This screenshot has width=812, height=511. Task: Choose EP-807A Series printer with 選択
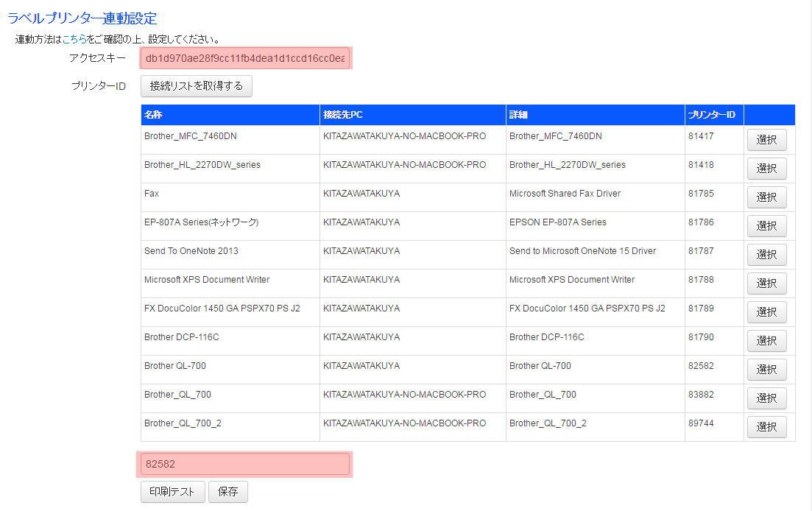pos(766,226)
